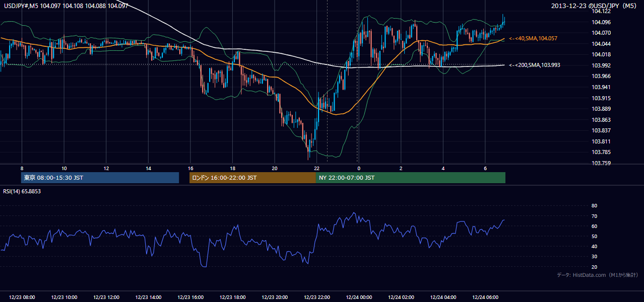Click RSI scale level 40

(594, 246)
